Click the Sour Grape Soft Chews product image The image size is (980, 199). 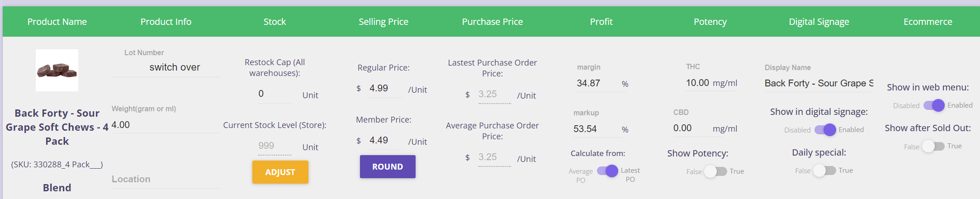click(x=57, y=70)
